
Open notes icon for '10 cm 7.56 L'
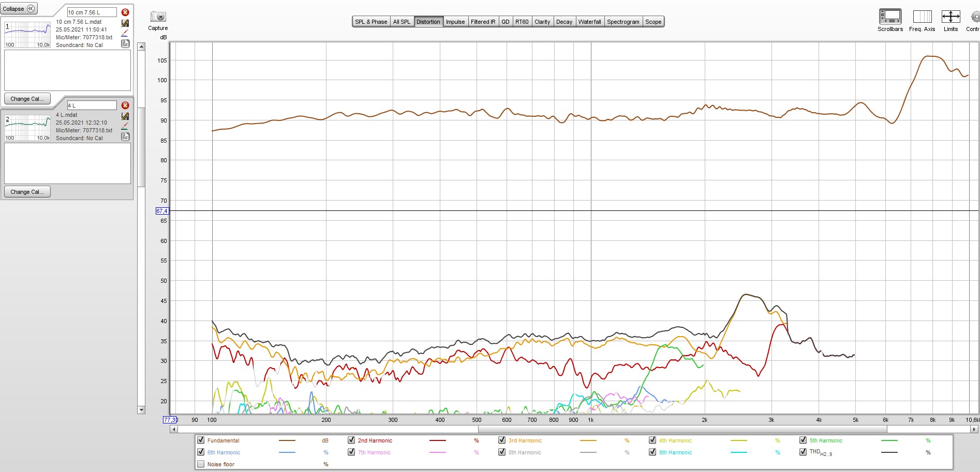[x=125, y=43]
